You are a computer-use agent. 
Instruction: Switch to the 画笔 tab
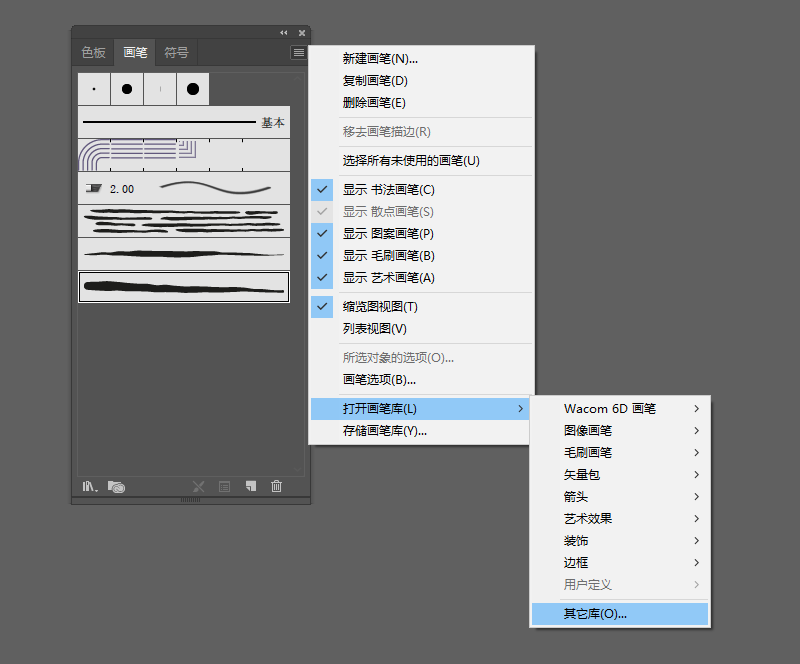pyautogui.click(x=135, y=53)
